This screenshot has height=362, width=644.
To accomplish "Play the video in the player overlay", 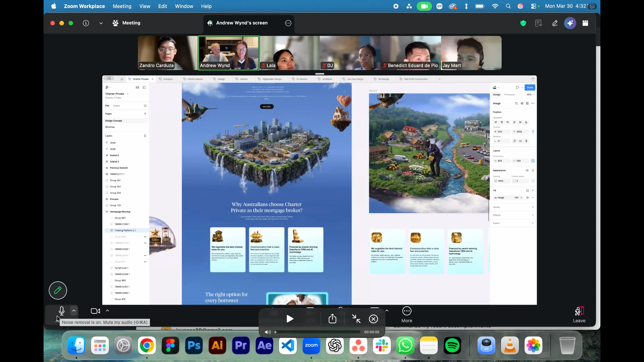I will pos(290,319).
